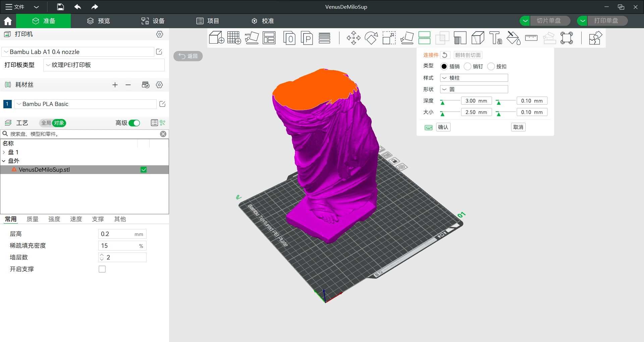Click 切片单盘 slice plate button
The height and width of the screenshot is (342, 644).
550,21
